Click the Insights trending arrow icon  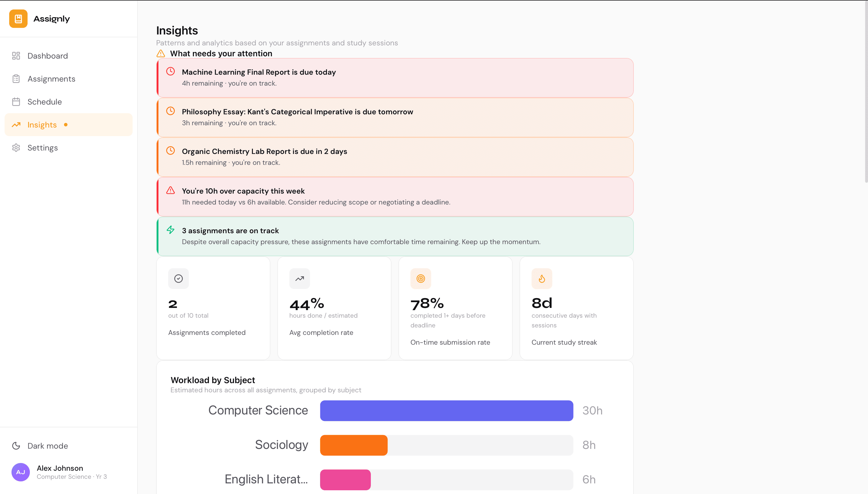tap(16, 125)
